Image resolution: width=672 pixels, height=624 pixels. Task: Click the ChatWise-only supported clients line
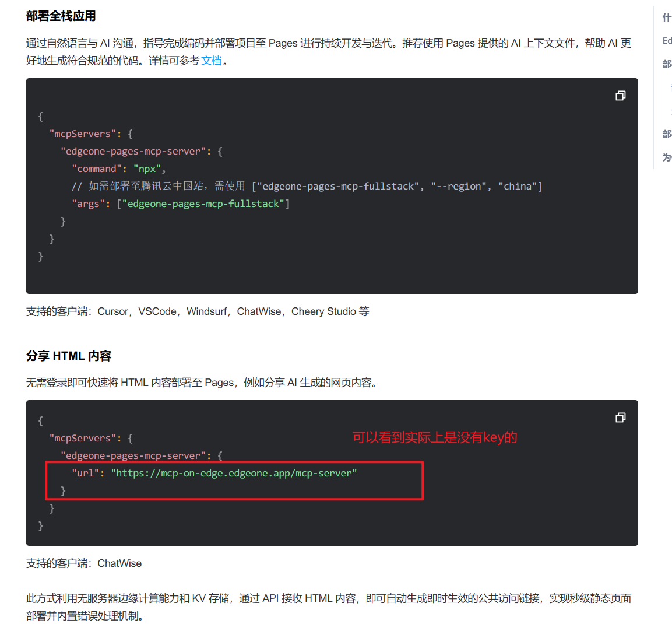point(84,563)
